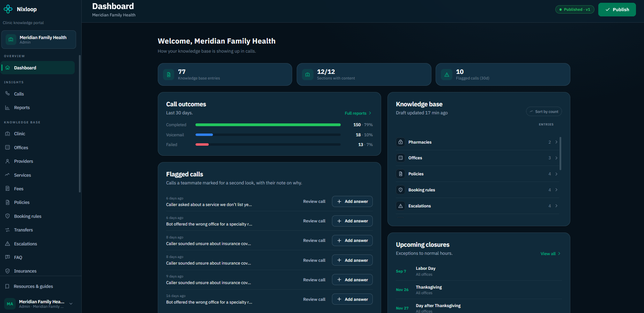Click the Nixloop logo icon
This screenshot has height=313, width=644.
point(8,9)
